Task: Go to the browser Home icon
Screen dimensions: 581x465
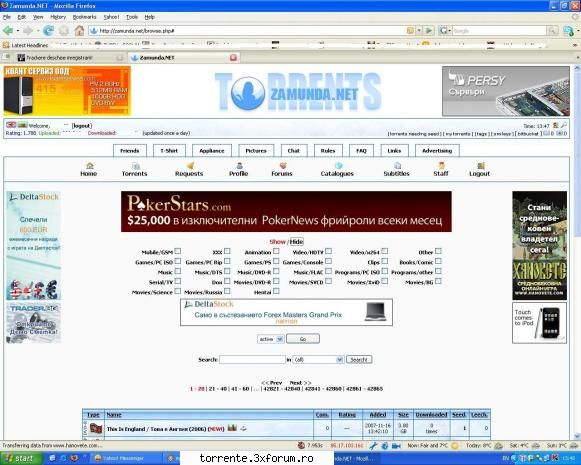Action: (x=79, y=31)
